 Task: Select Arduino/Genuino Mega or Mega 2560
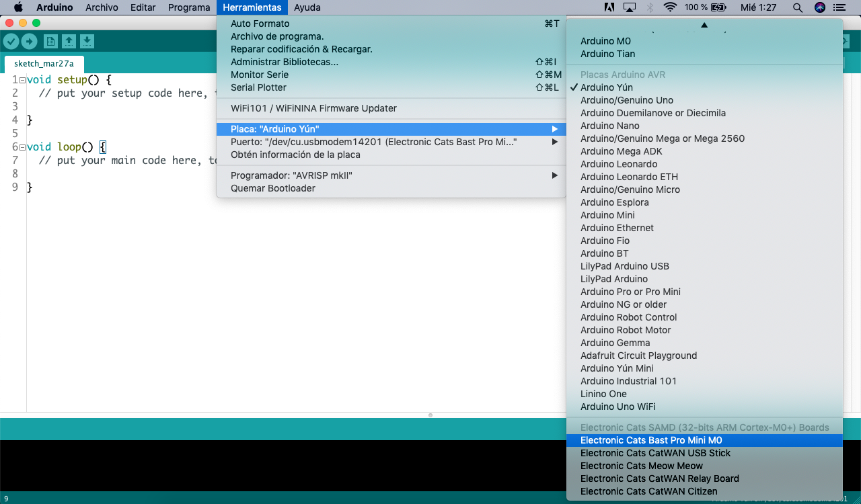(704, 138)
